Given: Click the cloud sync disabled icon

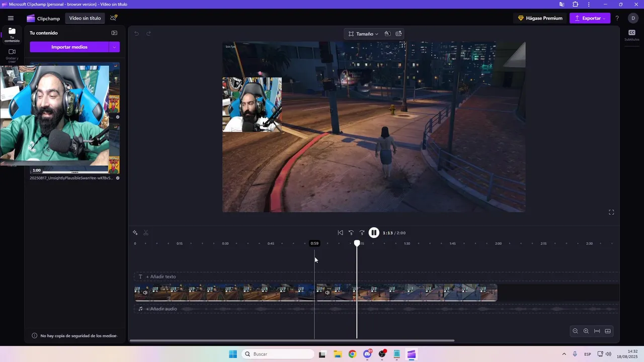Looking at the screenshot, I should pos(114,18).
